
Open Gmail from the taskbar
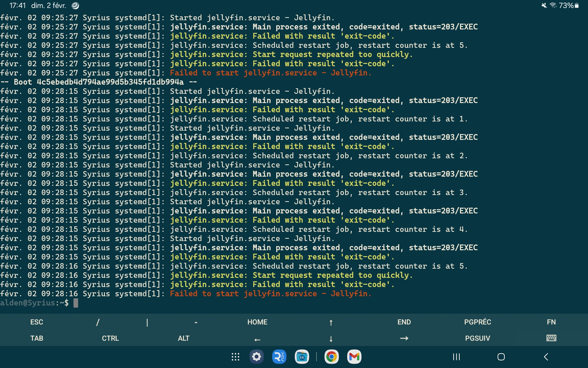pyautogui.click(x=354, y=357)
